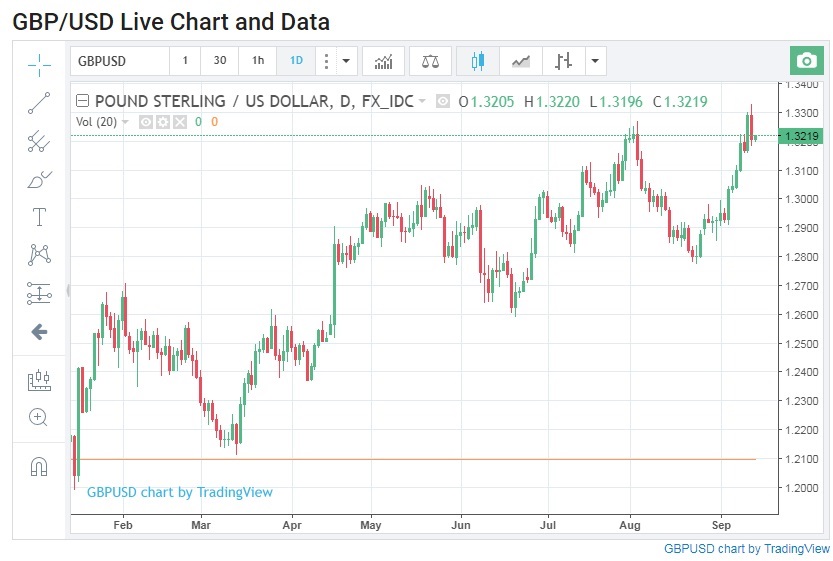Expand the time interval dropdown arrow
833x561 pixels.
point(346,61)
